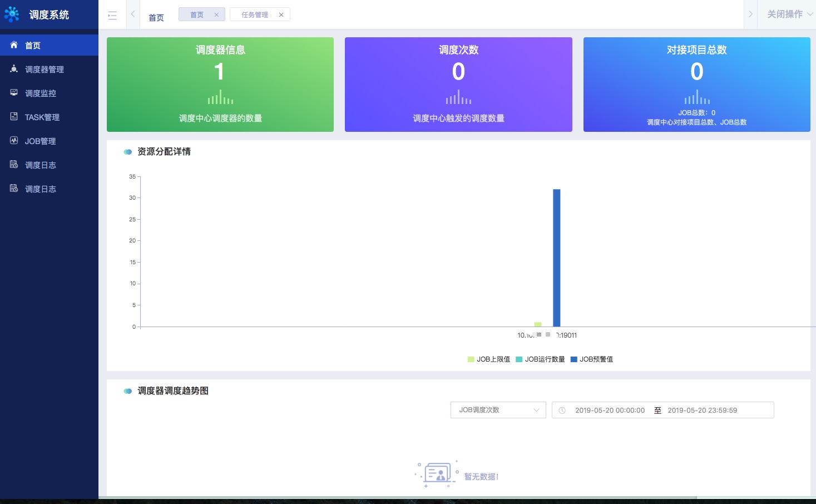Click the 调度次数 statistics card

coord(458,84)
